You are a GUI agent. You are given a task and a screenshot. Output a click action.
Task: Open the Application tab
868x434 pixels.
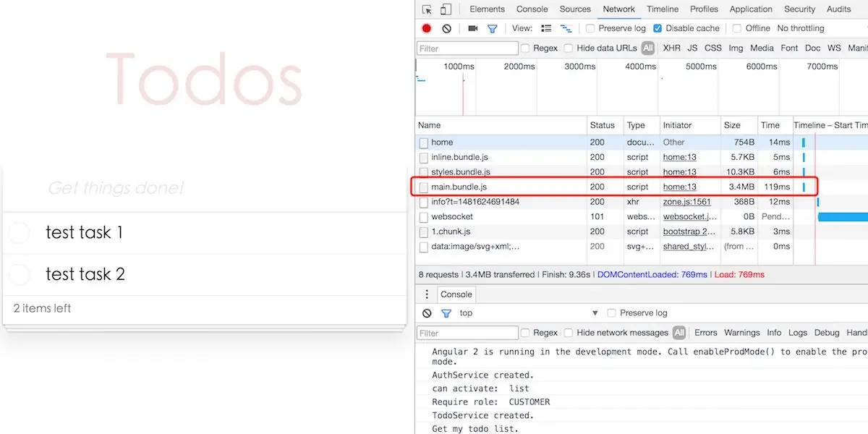(x=751, y=9)
